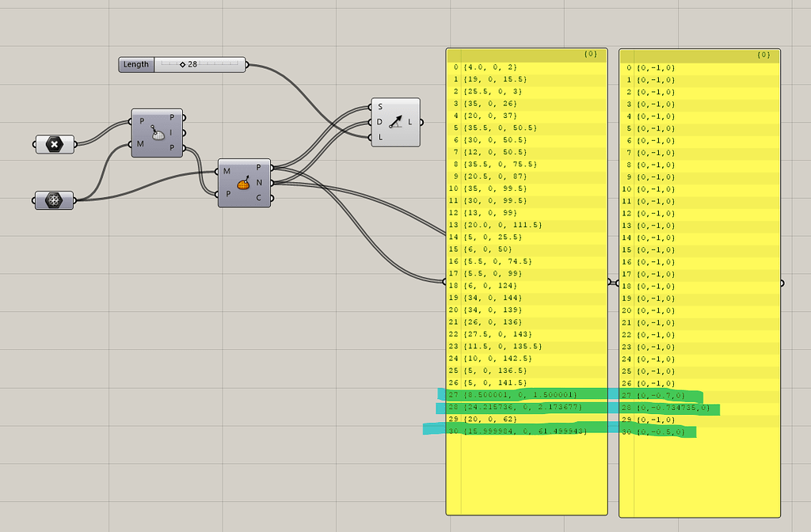Image resolution: width=811 pixels, height=532 pixels.
Task: Click the {0} path header on the left panel
Action: tap(589, 55)
